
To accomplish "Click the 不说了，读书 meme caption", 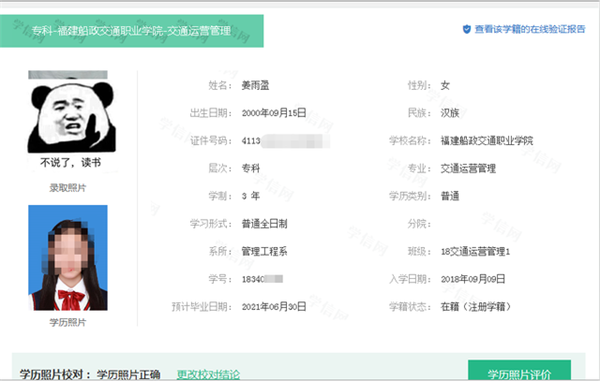I will point(71,163).
